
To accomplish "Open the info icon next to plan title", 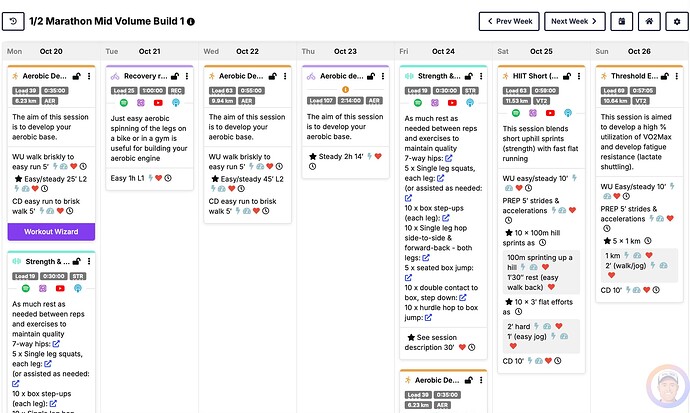I will click(191, 21).
